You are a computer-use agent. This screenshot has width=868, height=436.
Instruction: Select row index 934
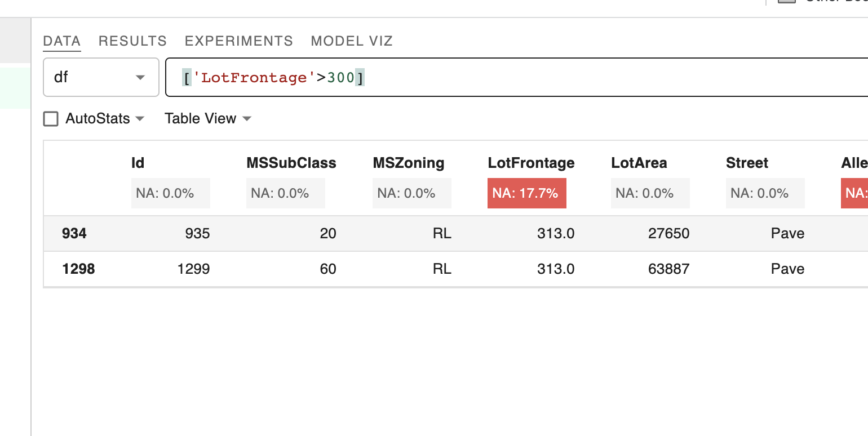74,233
